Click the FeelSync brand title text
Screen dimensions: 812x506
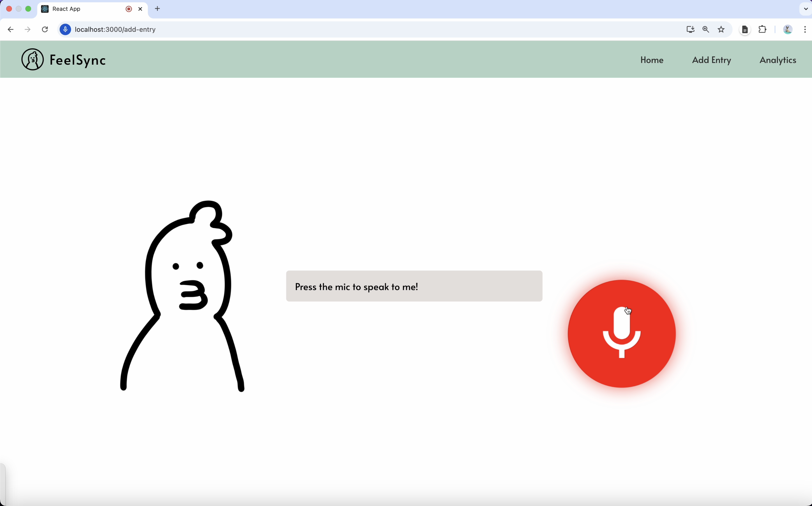click(78, 60)
